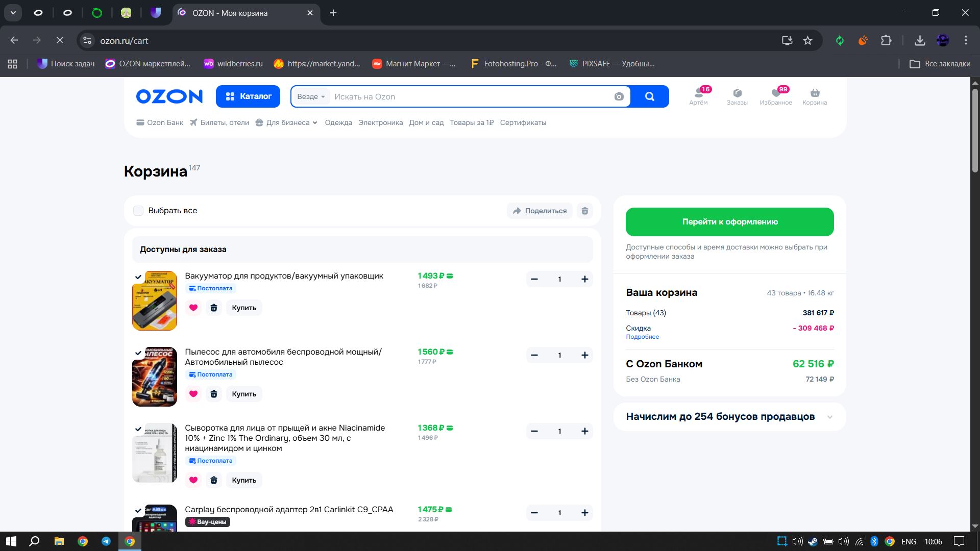Check the Выбрать все checkbox

click(138, 211)
